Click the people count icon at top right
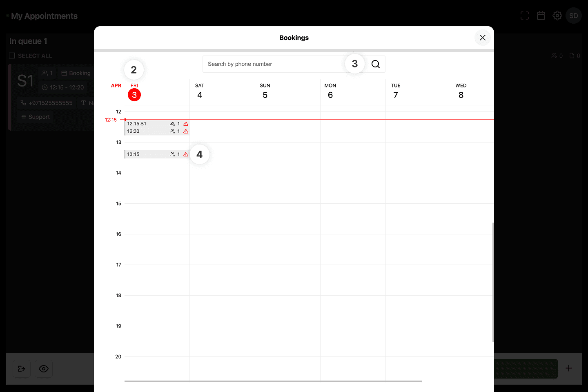Image resolution: width=588 pixels, height=392 pixels. pos(554,56)
